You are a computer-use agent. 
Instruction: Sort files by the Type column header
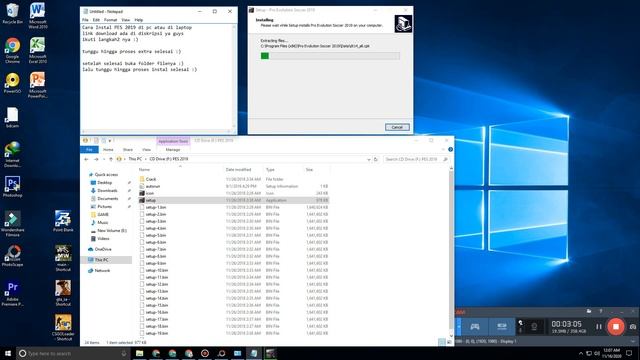(270, 169)
